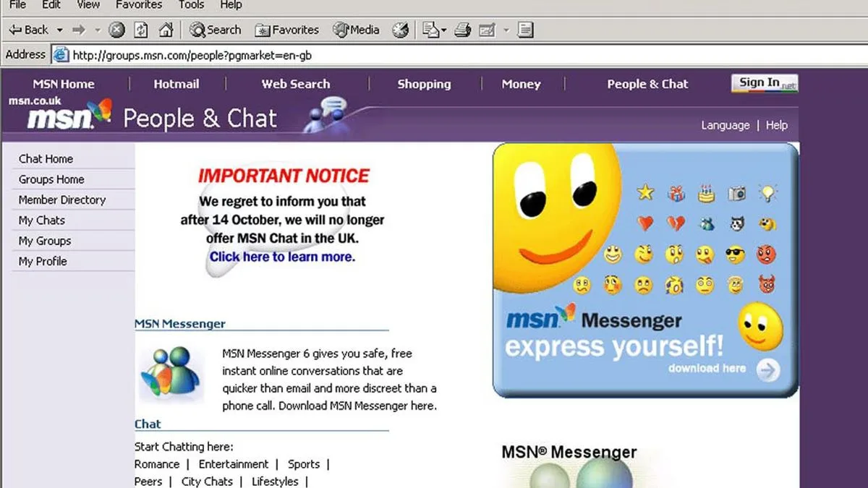Viewport: 868px width, 488px height.
Task: Click the browser Back button
Action: [x=28, y=30]
